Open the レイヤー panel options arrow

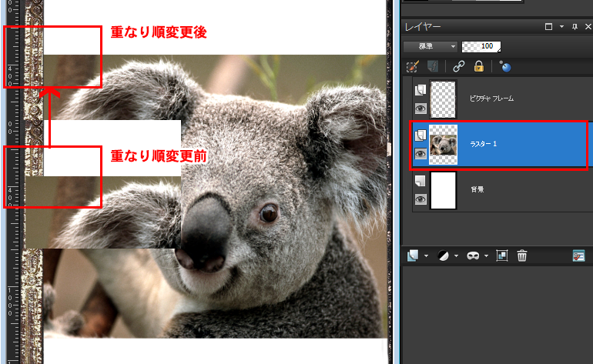coord(561,26)
